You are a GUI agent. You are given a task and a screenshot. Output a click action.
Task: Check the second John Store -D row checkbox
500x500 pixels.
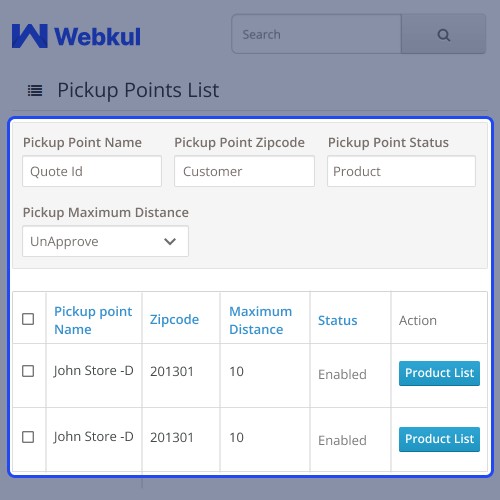click(x=28, y=437)
